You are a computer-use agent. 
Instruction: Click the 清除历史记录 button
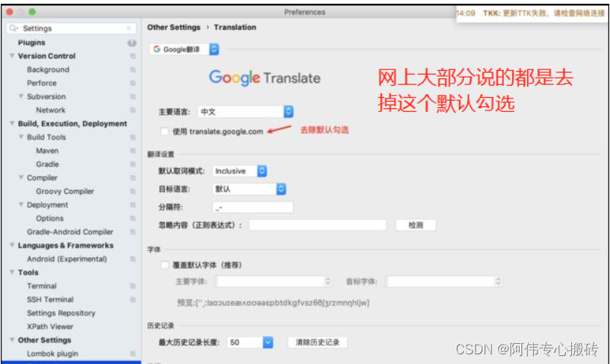tap(317, 342)
